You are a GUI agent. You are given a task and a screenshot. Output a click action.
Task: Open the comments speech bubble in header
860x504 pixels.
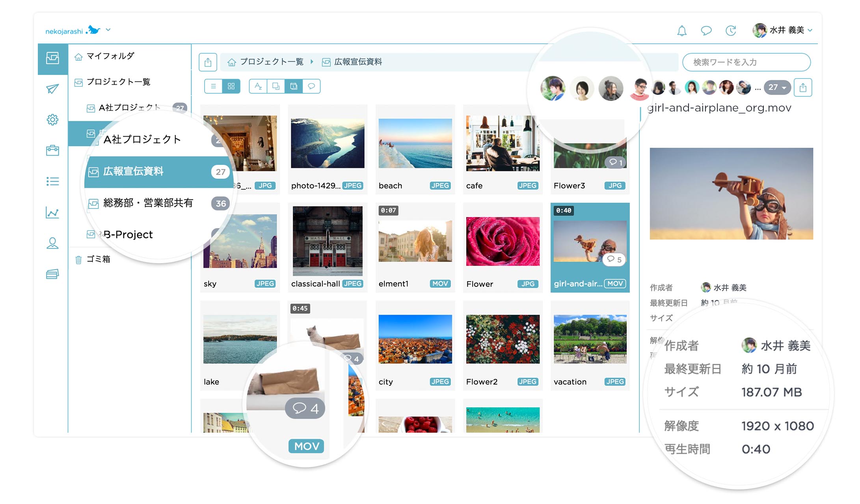(x=706, y=30)
